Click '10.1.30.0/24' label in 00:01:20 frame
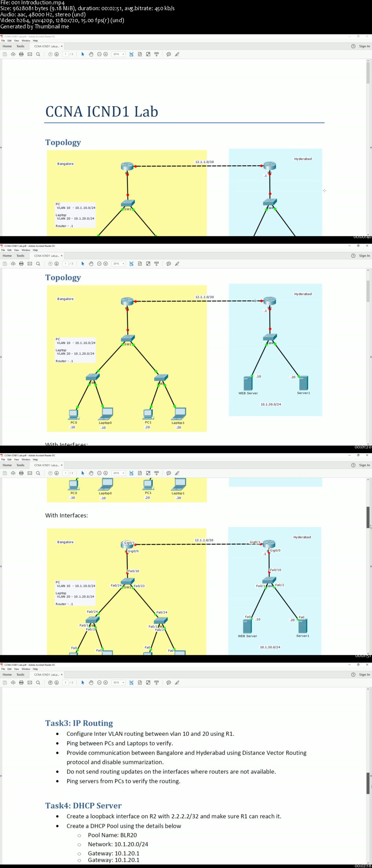 [271, 404]
